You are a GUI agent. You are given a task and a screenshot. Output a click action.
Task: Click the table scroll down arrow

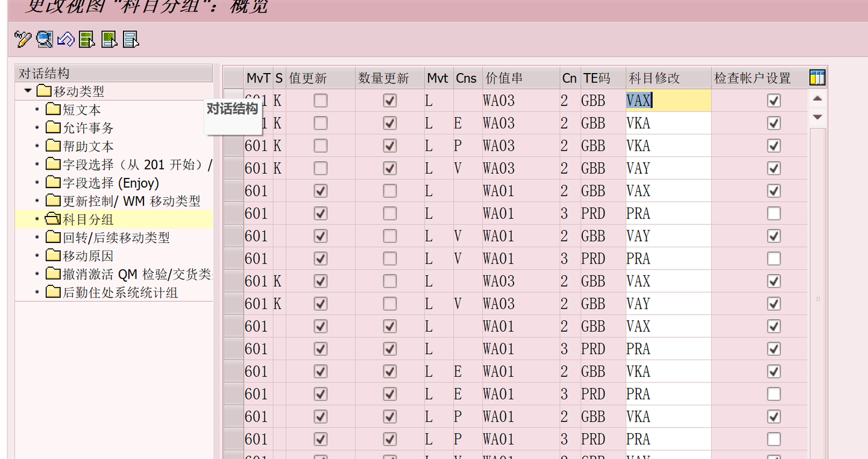coord(817,116)
